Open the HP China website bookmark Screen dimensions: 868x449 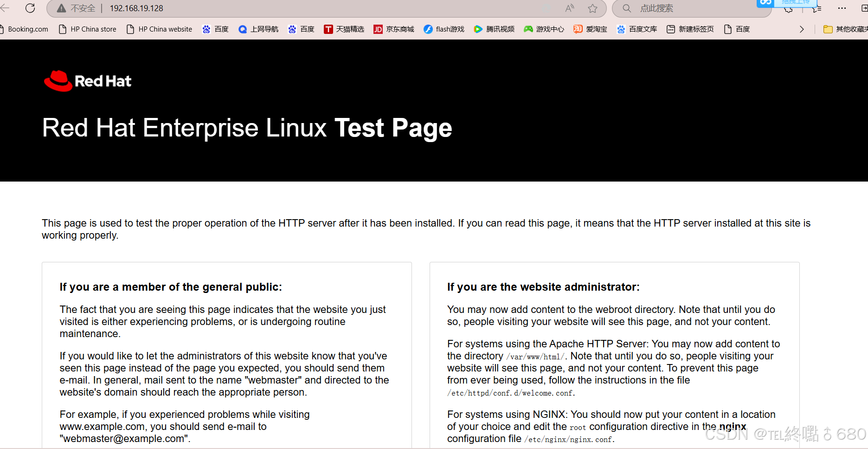(x=160, y=29)
